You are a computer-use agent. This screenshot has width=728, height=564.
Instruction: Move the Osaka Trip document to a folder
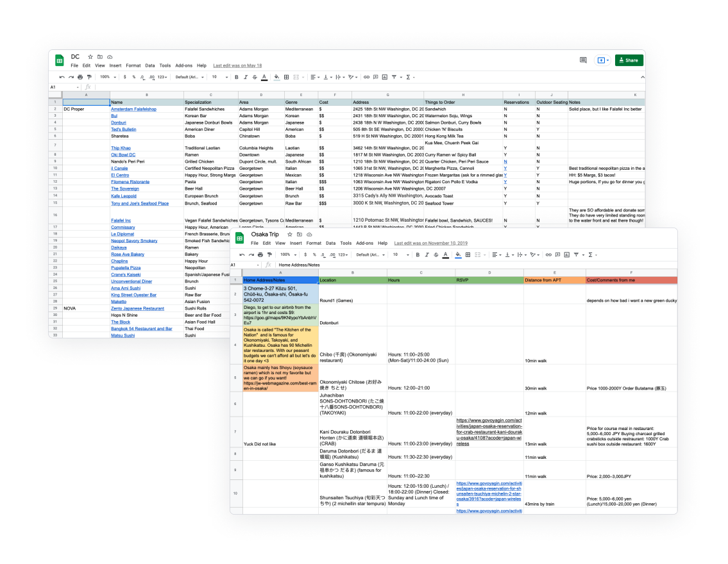coord(300,235)
